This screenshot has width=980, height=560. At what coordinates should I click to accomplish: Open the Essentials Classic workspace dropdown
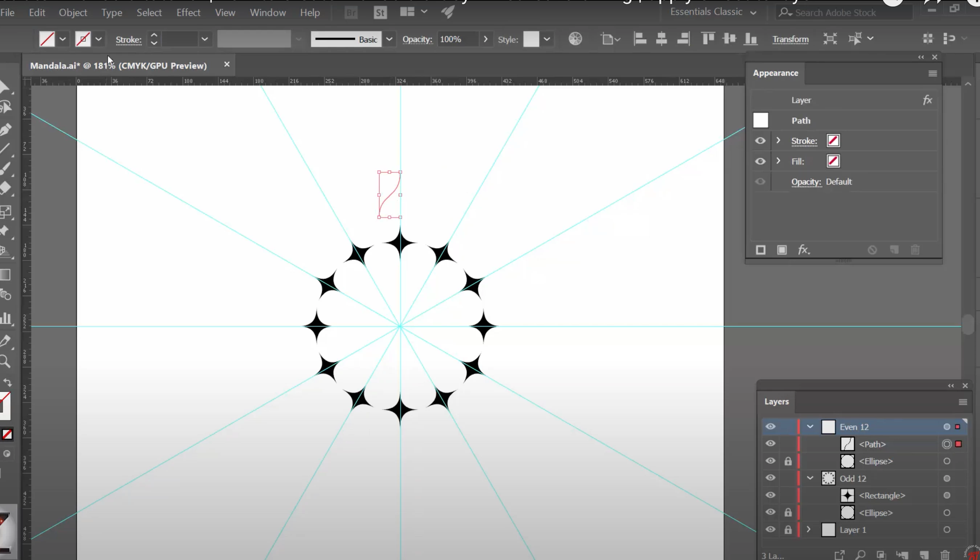[x=712, y=12]
